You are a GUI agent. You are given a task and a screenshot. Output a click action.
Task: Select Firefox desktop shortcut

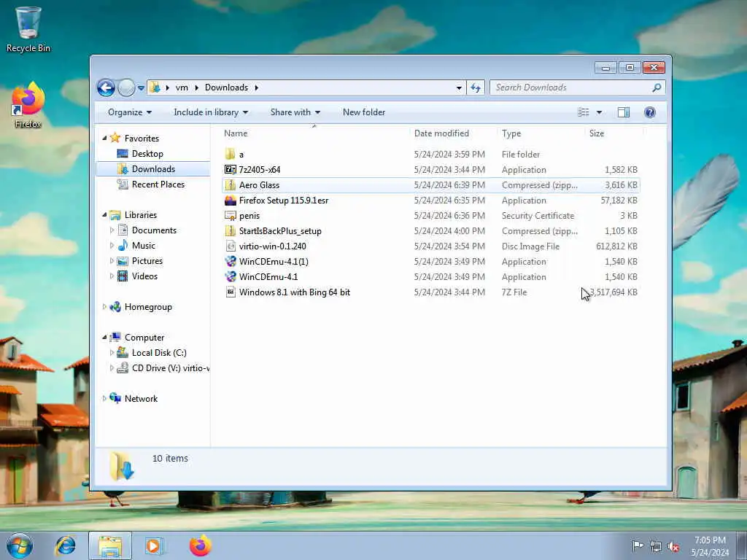click(28, 105)
